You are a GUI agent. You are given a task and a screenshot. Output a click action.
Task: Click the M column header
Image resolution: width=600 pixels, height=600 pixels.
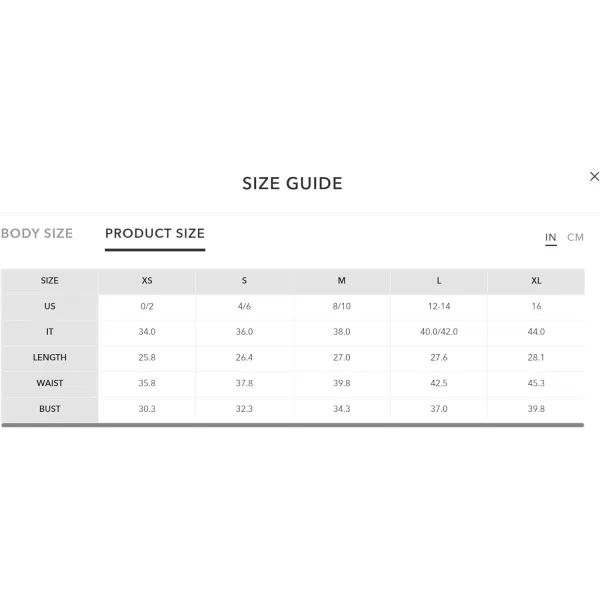click(342, 281)
